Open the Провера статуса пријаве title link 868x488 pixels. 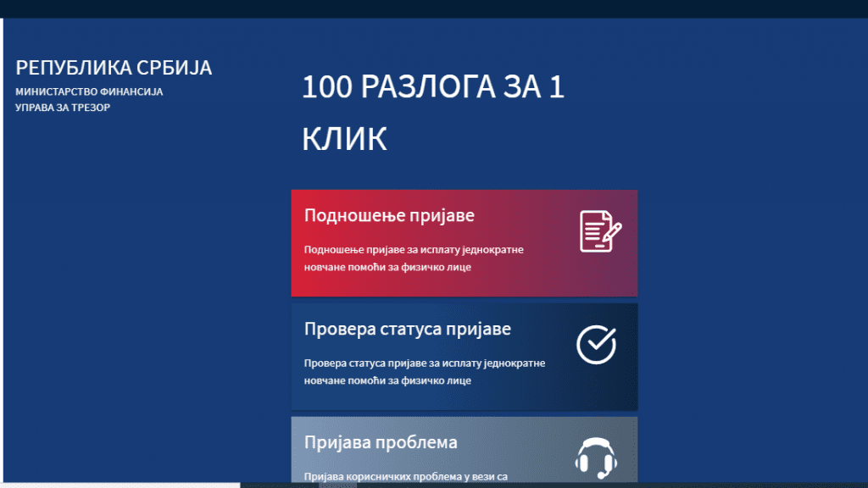[x=407, y=329]
